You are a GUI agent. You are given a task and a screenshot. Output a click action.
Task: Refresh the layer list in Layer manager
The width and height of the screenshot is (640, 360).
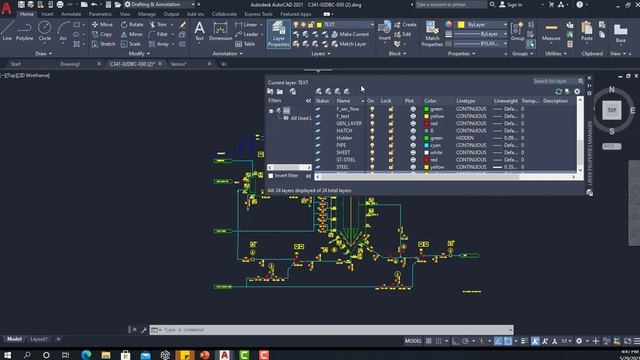(x=558, y=91)
